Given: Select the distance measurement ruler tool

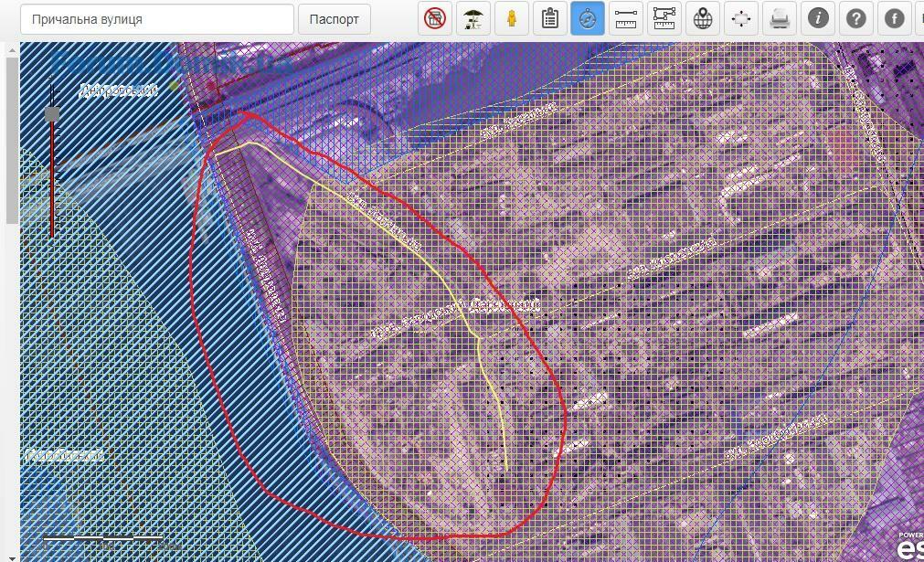Looking at the screenshot, I should [626, 19].
